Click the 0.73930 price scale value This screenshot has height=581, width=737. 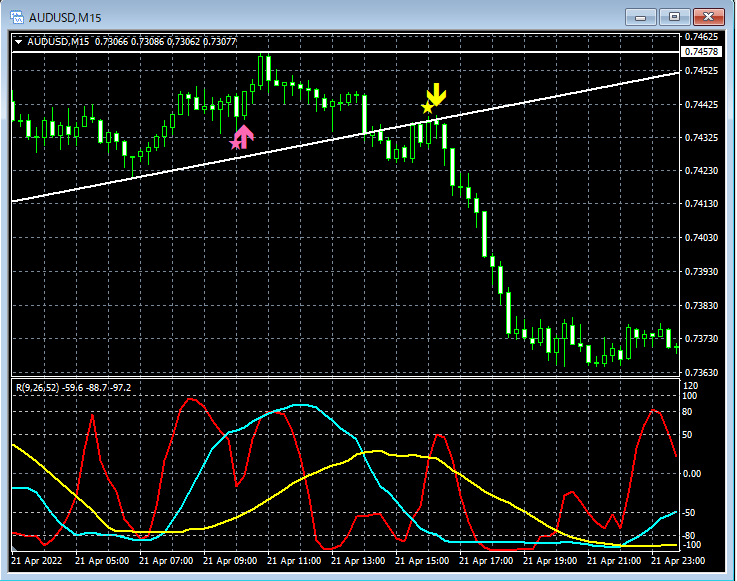pos(701,272)
